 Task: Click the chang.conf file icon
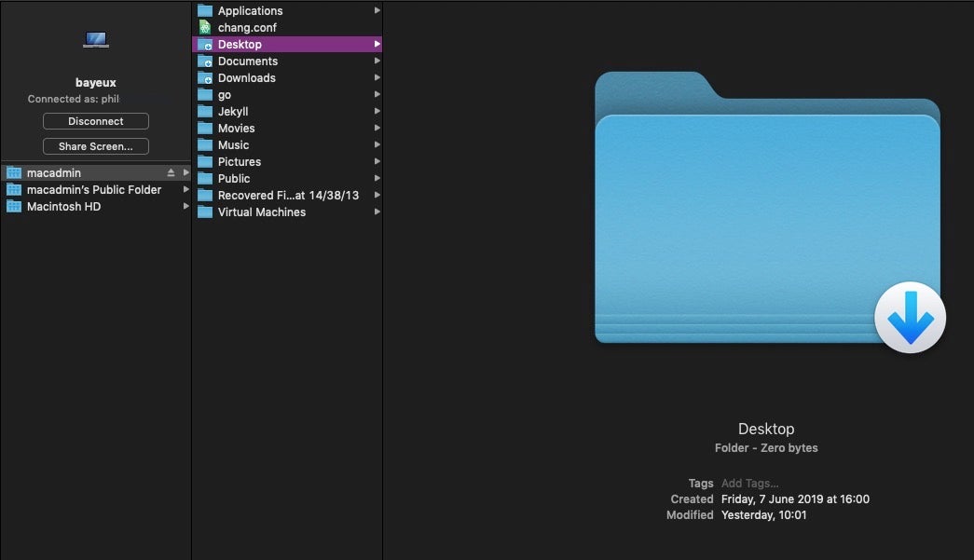pyautogui.click(x=205, y=28)
